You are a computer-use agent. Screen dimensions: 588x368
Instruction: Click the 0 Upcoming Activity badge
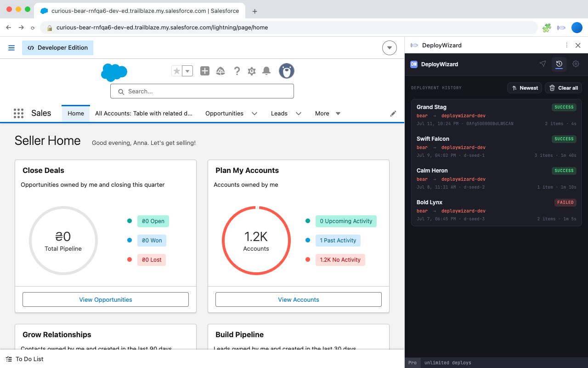point(346,221)
